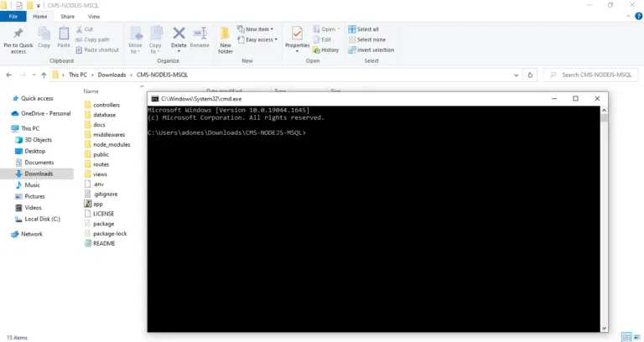644x342 pixels.
Task: Select the package-lock file
Action: pyautogui.click(x=106, y=234)
